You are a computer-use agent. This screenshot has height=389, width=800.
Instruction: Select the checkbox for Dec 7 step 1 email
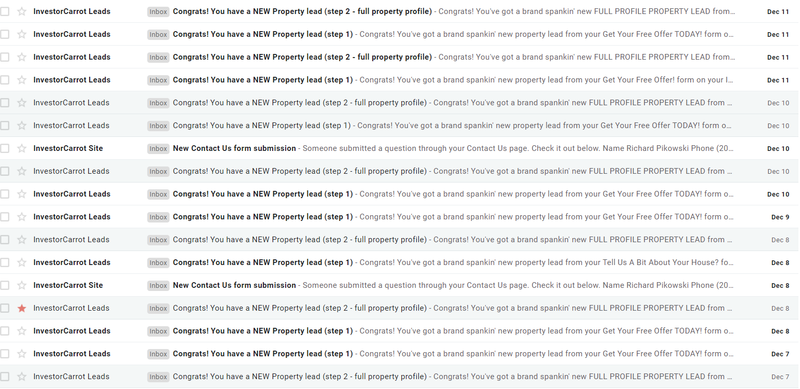click(5, 354)
